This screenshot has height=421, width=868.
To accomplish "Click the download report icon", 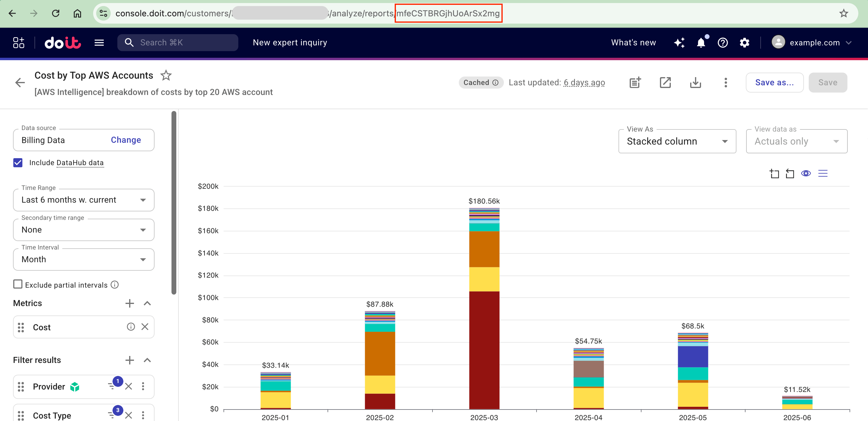I will (695, 83).
